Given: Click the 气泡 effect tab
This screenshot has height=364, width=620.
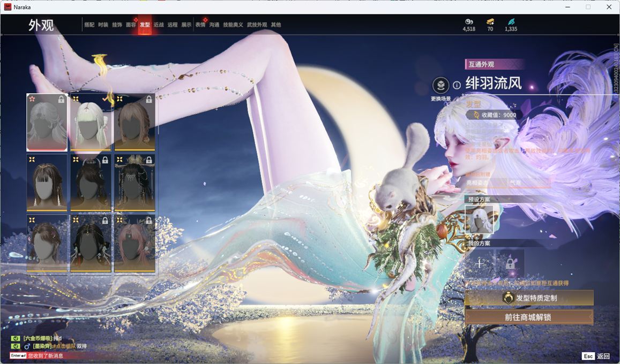Looking at the screenshot, I should tap(529, 183).
